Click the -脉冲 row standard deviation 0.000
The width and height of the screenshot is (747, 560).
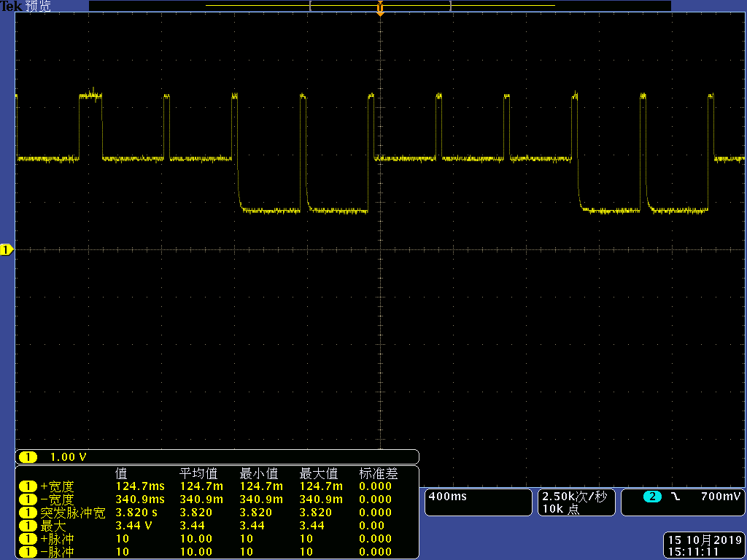pyautogui.click(x=376, y=552)
